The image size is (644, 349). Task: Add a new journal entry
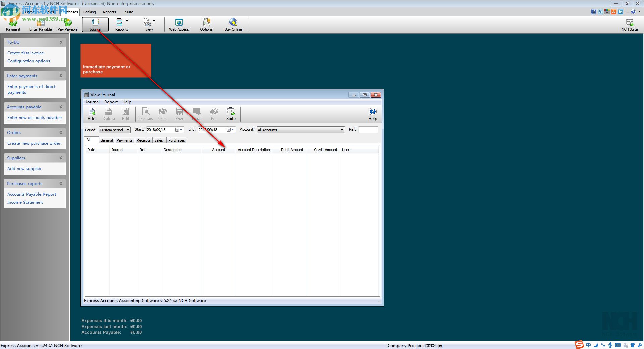click(92, 114)
